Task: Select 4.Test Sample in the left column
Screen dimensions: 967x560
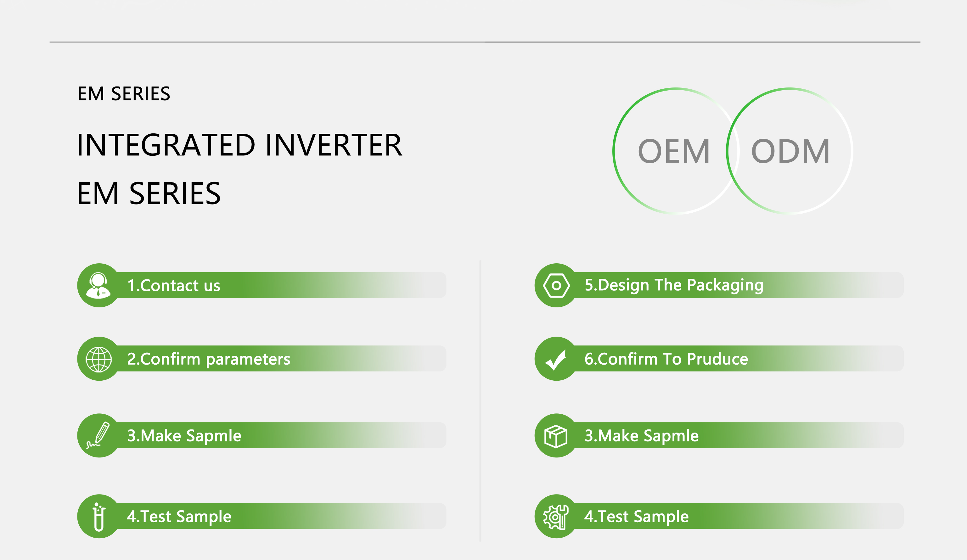Action: pyautogui.click(x=262, y=516)
